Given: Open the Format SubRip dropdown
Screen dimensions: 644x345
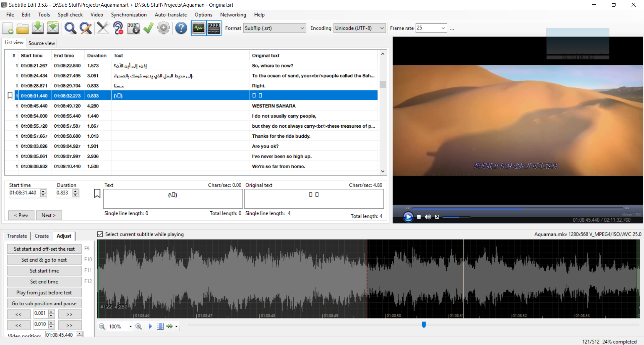Looking at the screenshot, I should 302,28.
